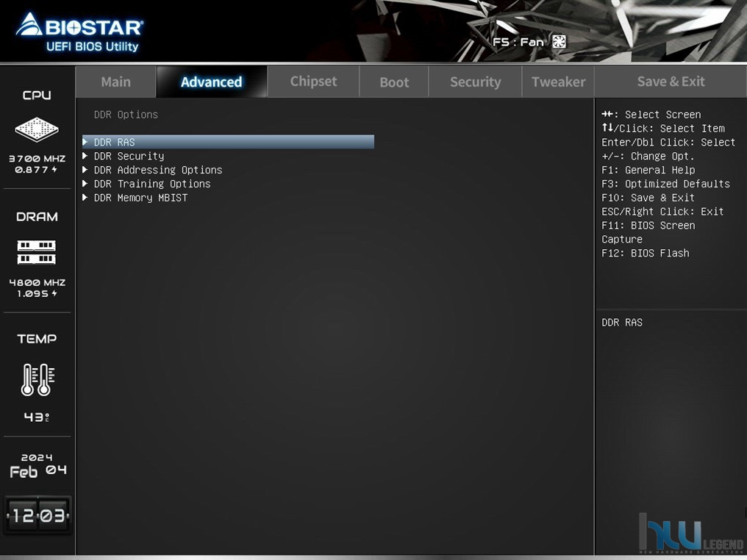747x560 pixels.
Task: Open the Save & Exit tab
Action: (x=671, y=82)
